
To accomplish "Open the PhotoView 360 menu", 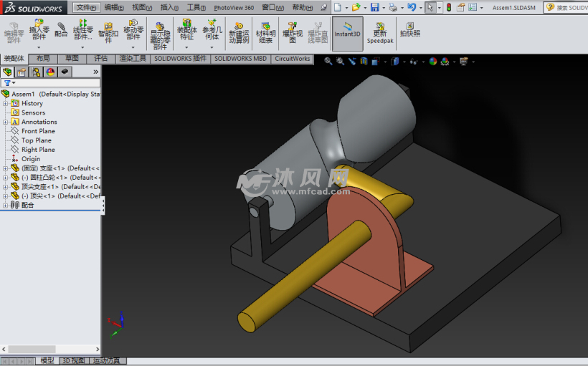I will (x=234, y=7).
